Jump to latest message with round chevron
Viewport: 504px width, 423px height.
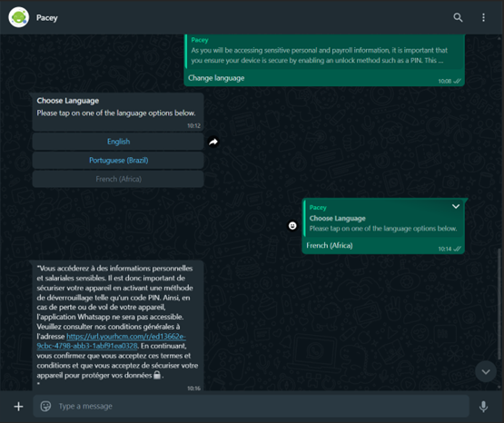point(486,371)
